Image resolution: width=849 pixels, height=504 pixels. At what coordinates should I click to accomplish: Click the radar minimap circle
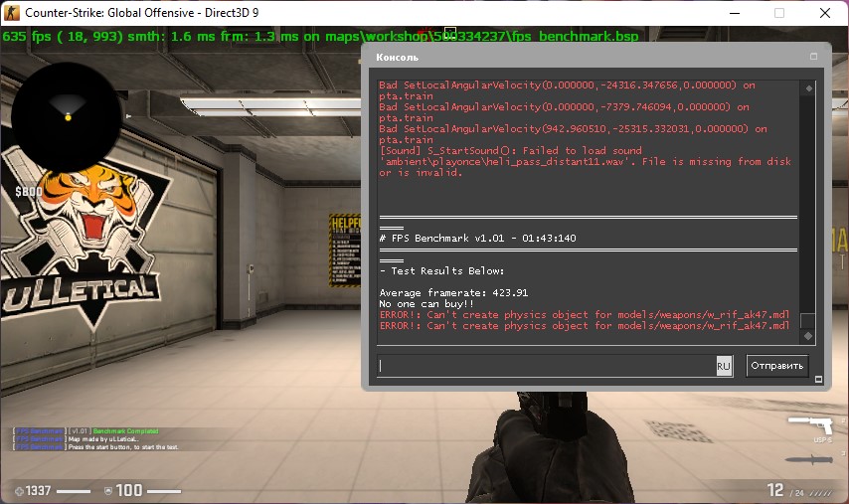click(x=66, y=117)
